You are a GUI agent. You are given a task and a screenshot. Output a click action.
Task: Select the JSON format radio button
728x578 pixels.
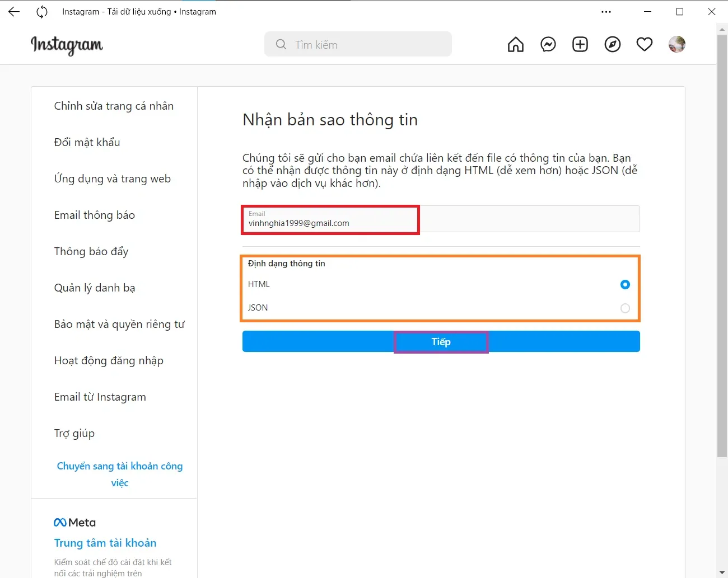click(x=625, y=308)
